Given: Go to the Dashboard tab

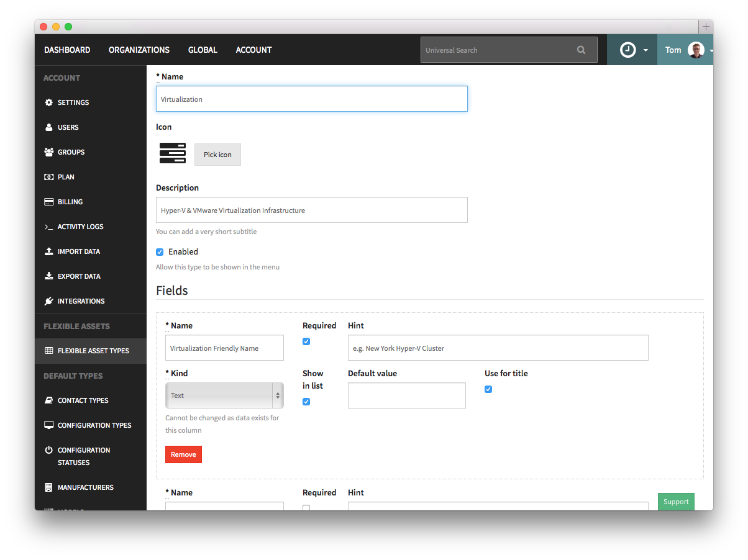Looking at the screenshot, I should tap(67, 50).
